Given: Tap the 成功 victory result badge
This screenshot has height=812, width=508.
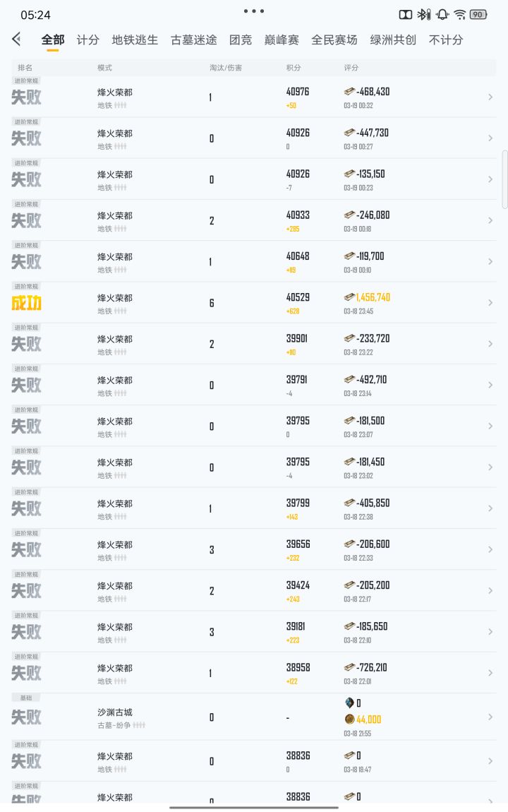Looking at the screenshot, I should point(27,303).
